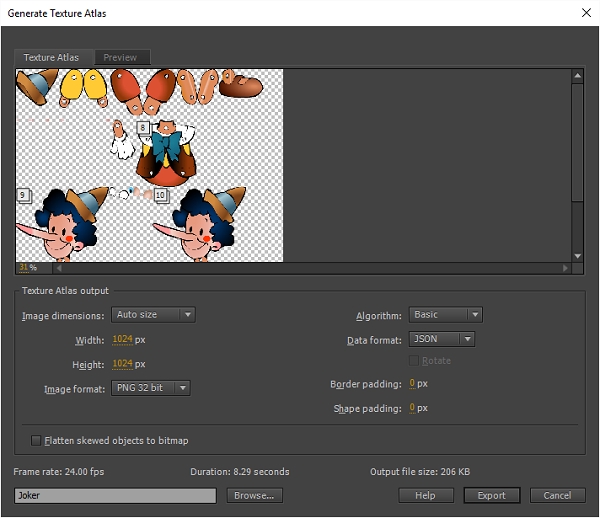Click the vertical scrollbar down arrow

[x=577, y=256]
